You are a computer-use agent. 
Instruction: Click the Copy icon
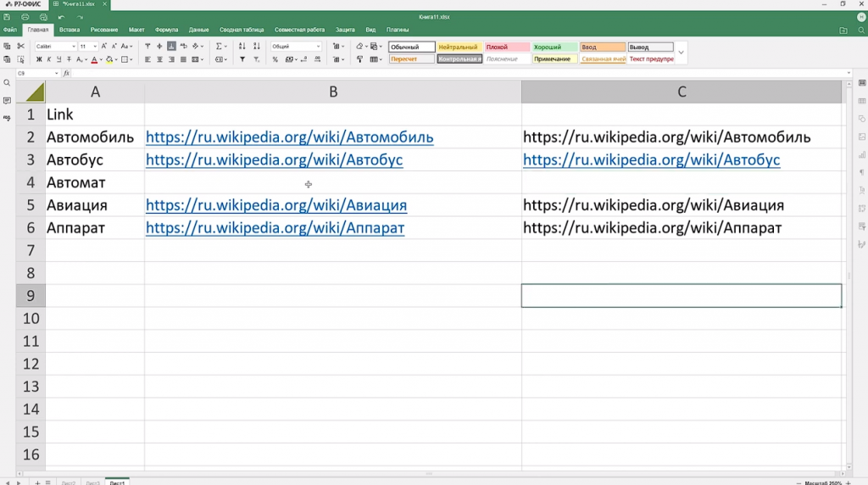[7, 47]
